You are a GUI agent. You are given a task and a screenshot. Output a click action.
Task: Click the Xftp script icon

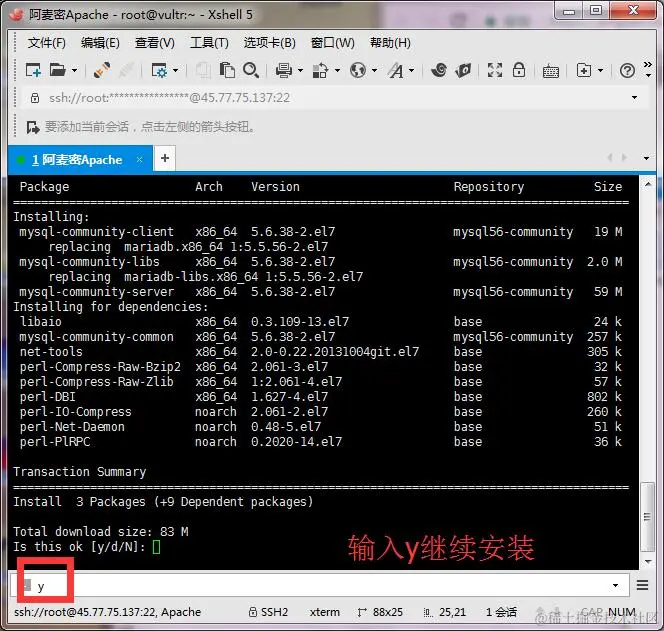click(x=463, y=70)
